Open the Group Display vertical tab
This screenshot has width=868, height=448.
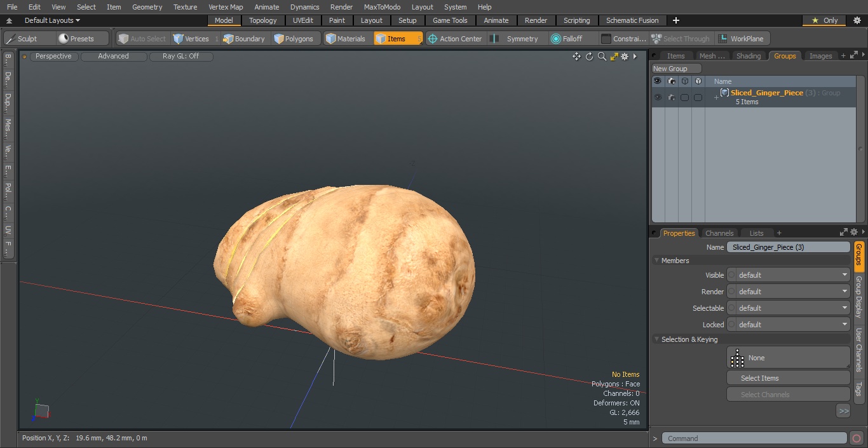(x=858, y=297)
